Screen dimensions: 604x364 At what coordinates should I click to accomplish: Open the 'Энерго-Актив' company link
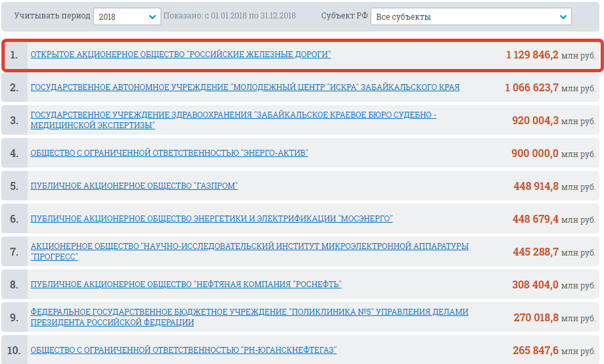click(x=169, y=153)
